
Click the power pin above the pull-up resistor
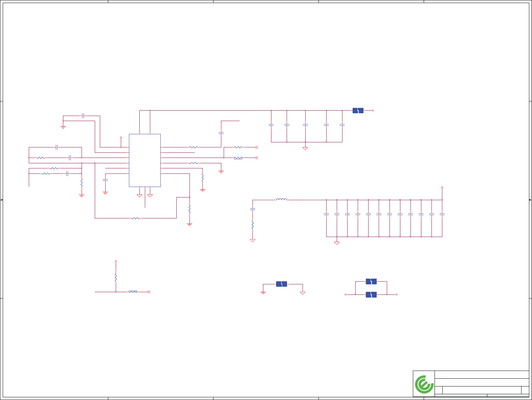click(116, 261)
